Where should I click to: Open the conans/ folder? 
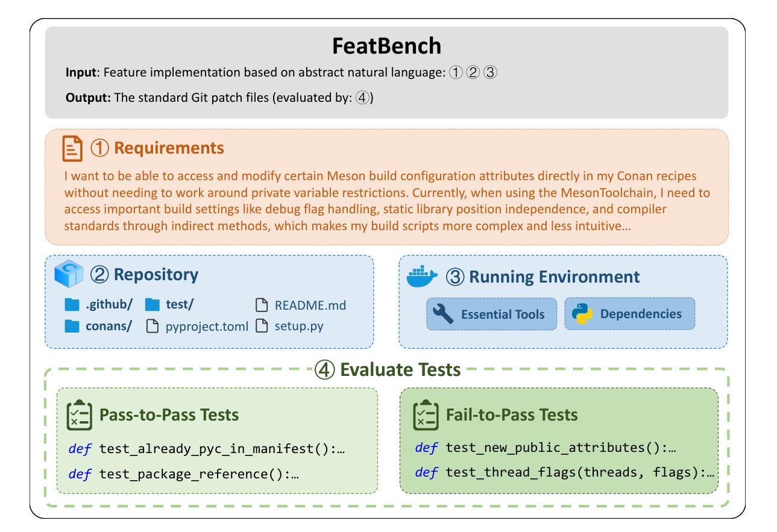pyautogui.click(x=113, y=327)
